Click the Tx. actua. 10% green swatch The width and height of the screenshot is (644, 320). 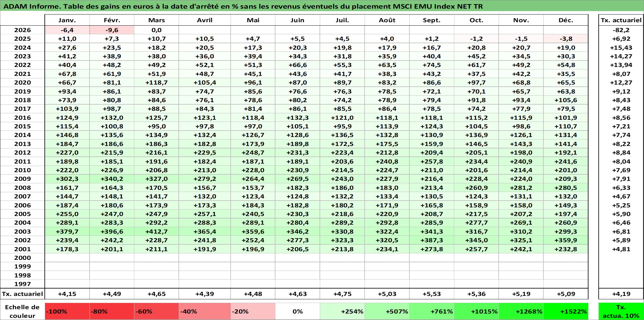point(621,311)
